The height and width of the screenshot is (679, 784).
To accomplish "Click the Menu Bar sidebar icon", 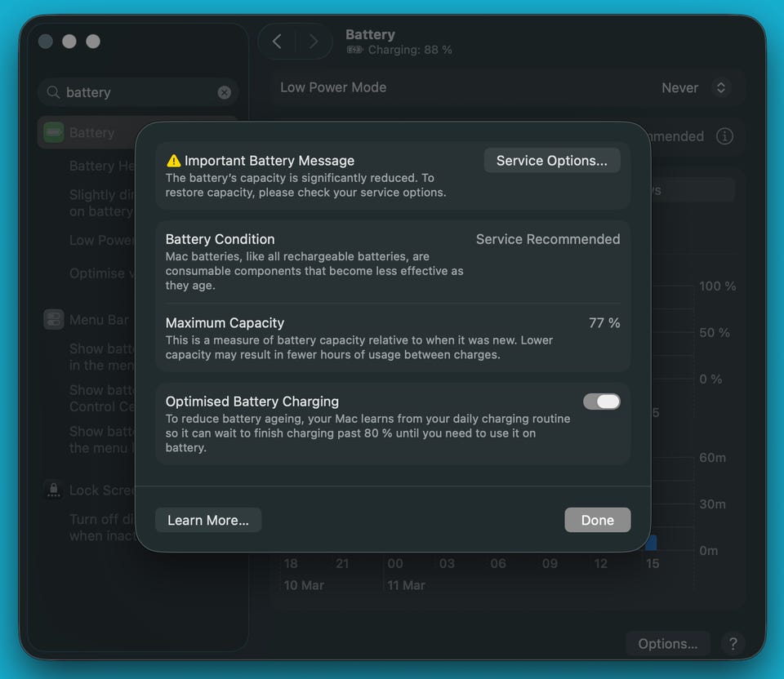I will coord(54,320).
